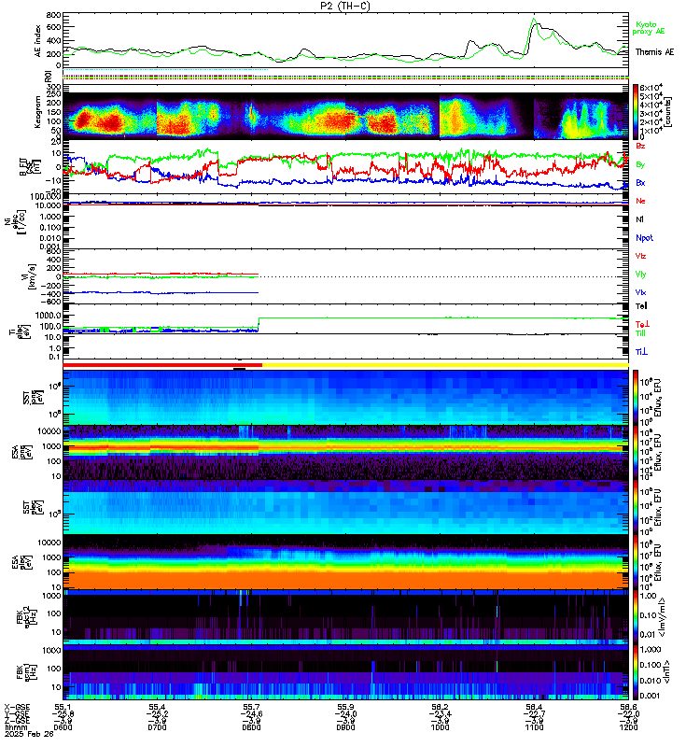This screenshot has height=747, width=700.
Task: Click the plot title "P2 (TH-C)"
Action: [x=345, y=6]
